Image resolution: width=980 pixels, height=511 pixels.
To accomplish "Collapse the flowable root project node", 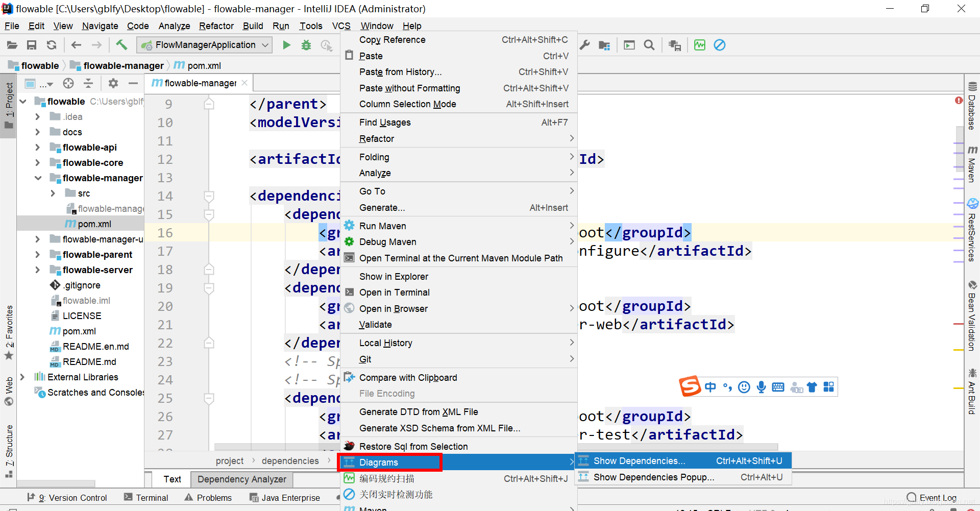I will pyautogui.click(x=23, y=102).
